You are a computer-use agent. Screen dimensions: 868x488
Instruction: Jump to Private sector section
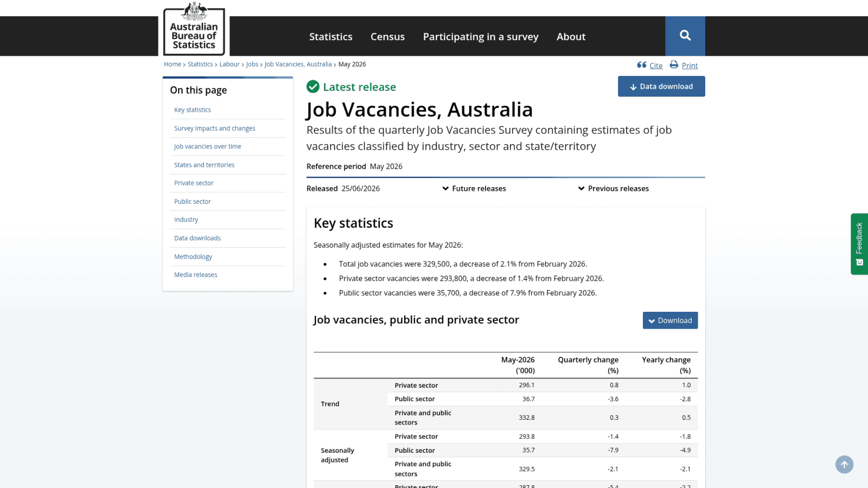point(194,183)
